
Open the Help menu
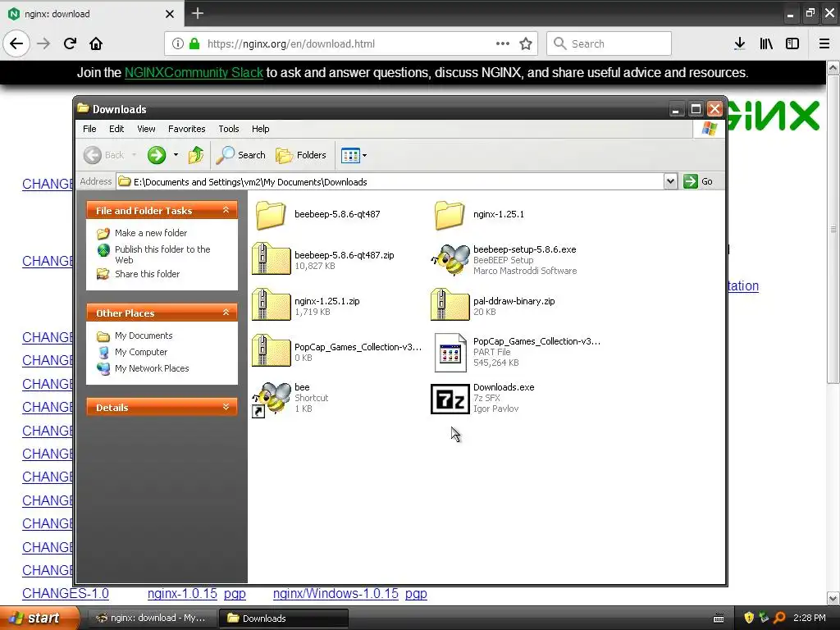click(260, 129)
